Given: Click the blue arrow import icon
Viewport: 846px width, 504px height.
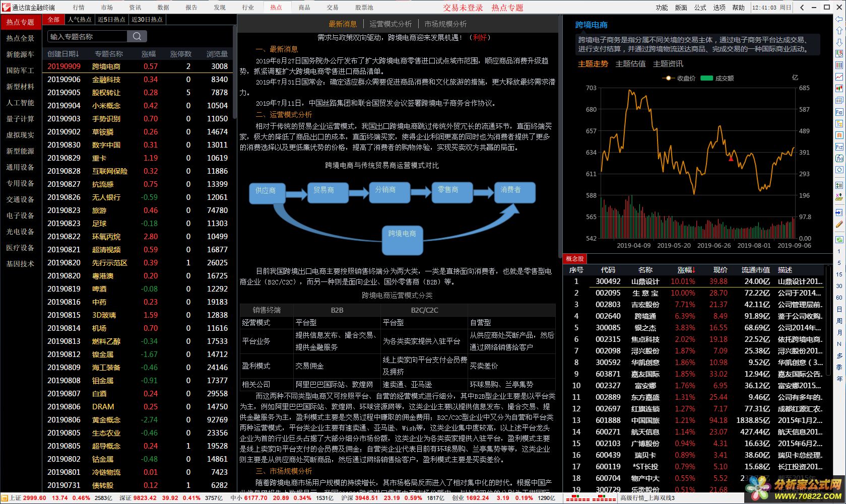Looking at the screenshot, I should 839,212.
